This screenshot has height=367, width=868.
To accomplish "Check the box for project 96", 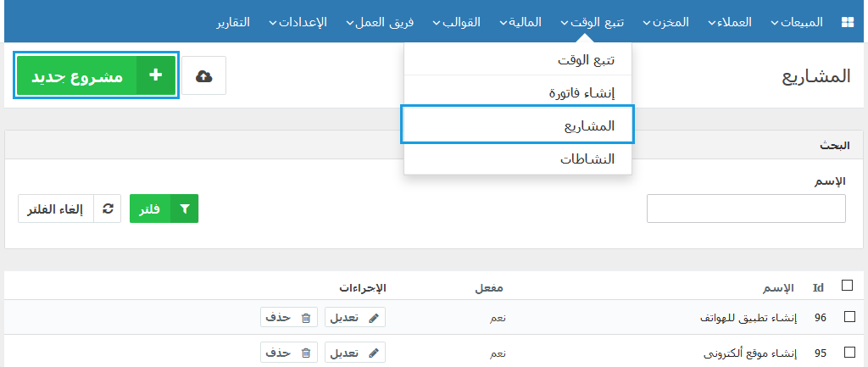I will click(849, 317).
